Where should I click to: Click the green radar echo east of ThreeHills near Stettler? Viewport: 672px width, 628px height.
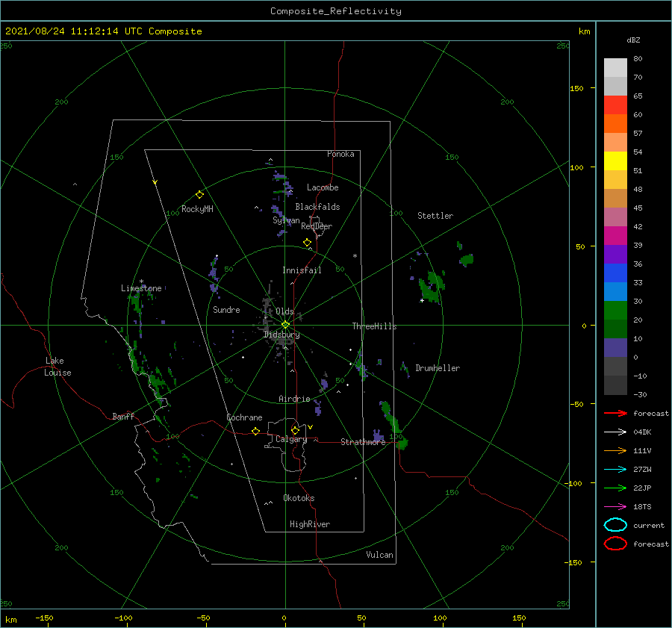tap(431, 286)
